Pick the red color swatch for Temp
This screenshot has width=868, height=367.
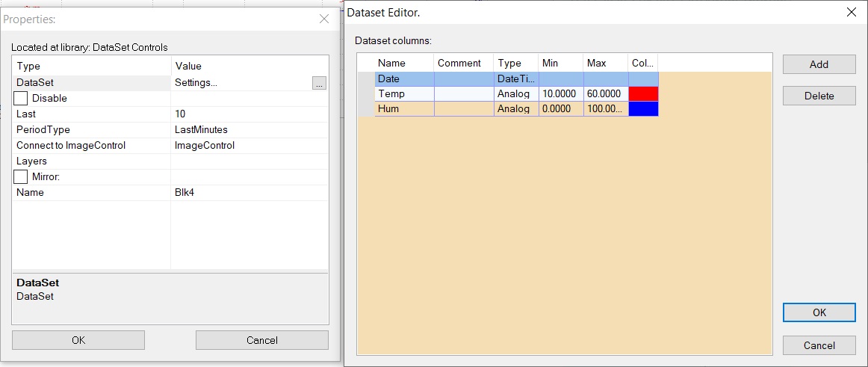point(643,94)
